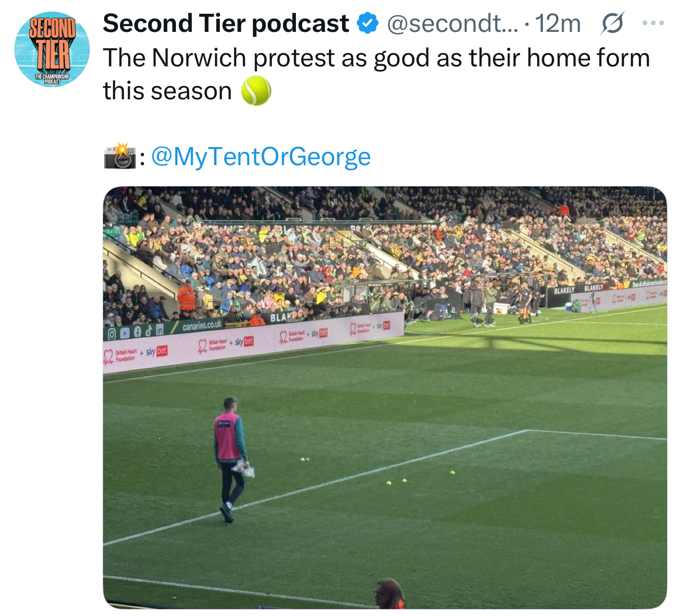Screen dimensions: 682x616
Task: Click the steward in orange jacket in stands
Action: pos(186,297)
